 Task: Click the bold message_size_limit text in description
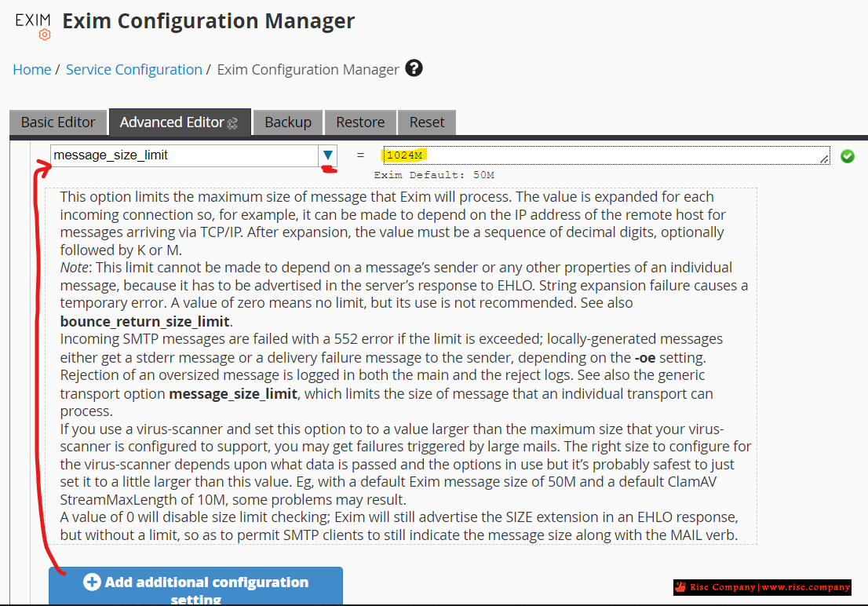point(233,394)
